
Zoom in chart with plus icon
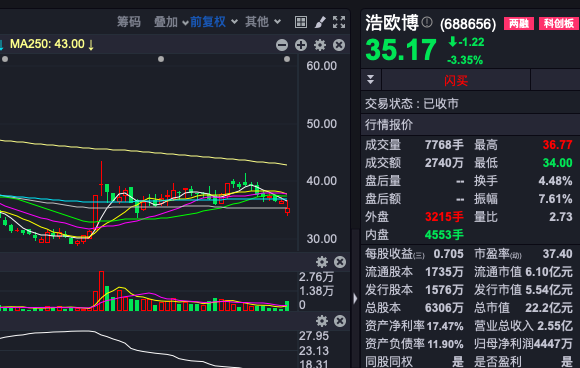[x=301, y=45]
